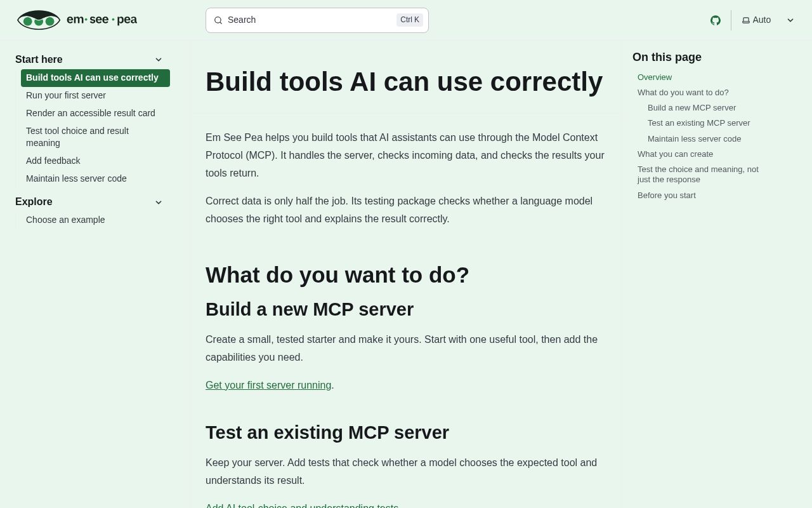Jump to Test an existing MCP server in contents
812x508 pixels.
(x=699, y=123)
